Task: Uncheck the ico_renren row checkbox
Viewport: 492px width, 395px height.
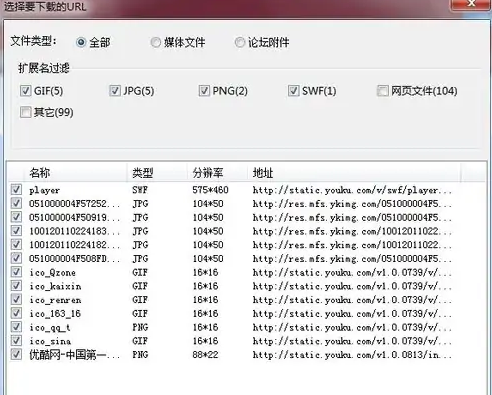Action: (x=16, y=299)
